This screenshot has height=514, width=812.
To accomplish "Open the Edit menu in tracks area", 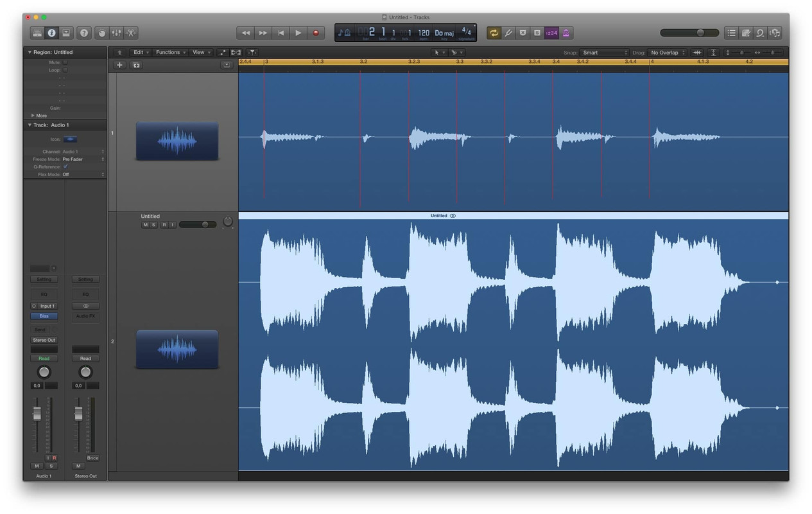I will pyautogui.click(x=141, y=53).
